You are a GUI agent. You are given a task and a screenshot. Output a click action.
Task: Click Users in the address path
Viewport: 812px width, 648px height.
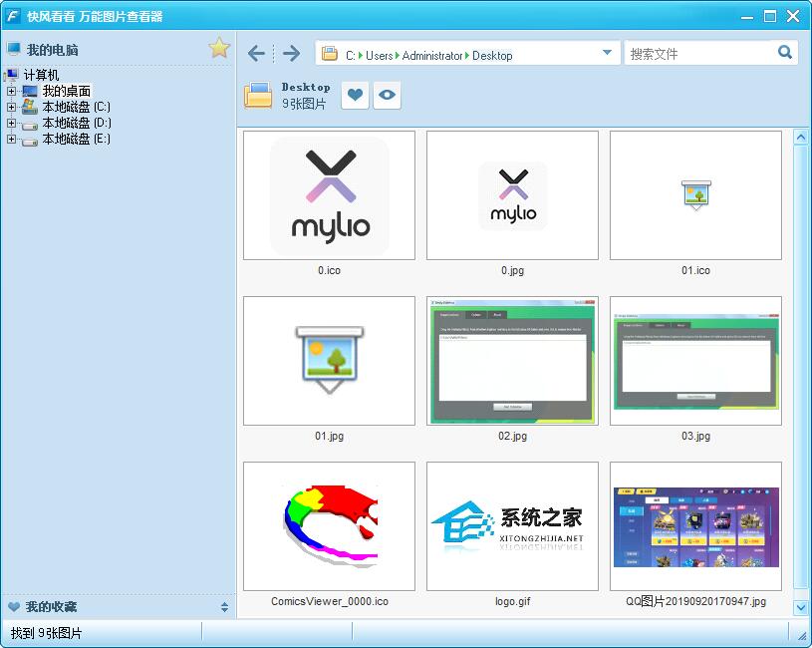379,56
